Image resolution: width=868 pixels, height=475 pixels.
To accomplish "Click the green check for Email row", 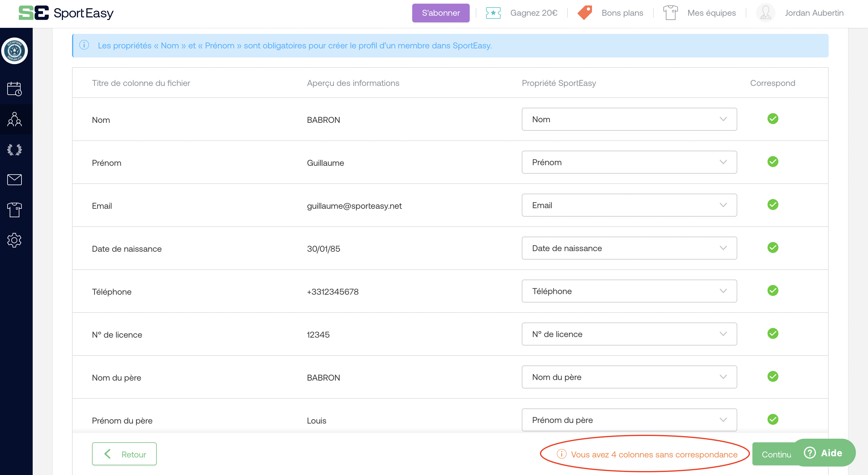I will click(x=773, y=205).
